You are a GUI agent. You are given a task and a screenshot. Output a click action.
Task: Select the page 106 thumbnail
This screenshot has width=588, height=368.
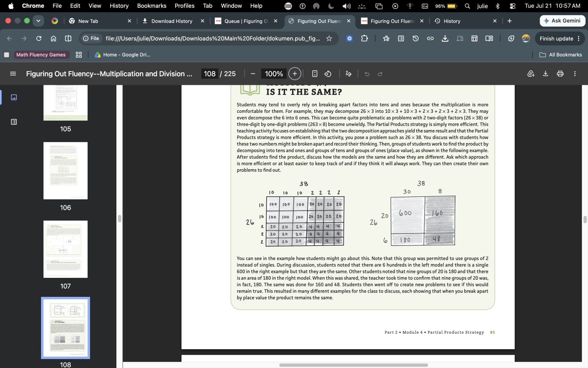[66, 171]
